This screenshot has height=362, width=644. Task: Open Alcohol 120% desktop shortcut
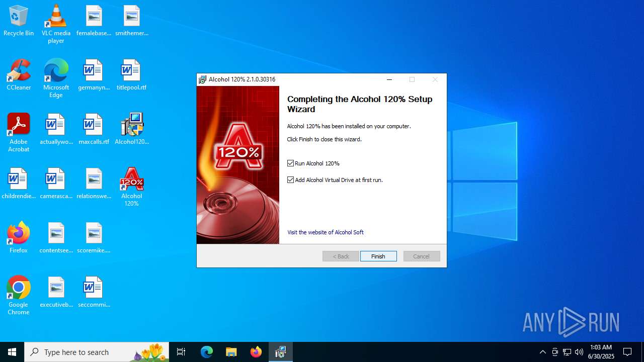point(131,187)
